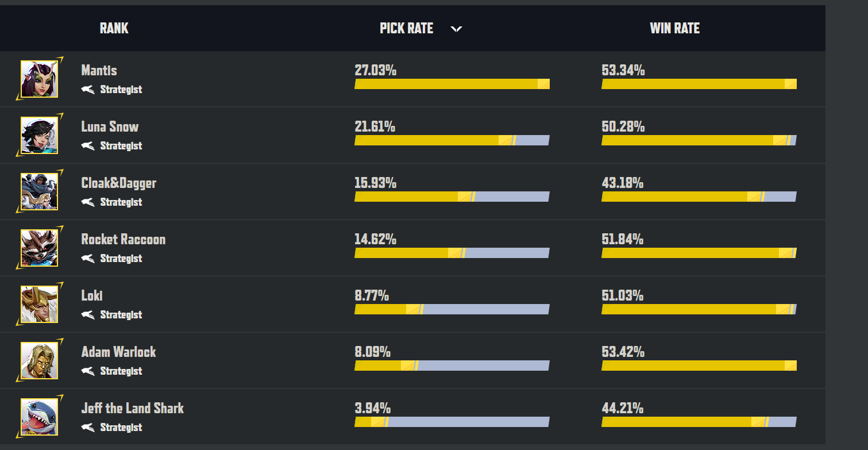
Task: Click Mantis pick rate bar
Action: pyautogui.click(x=452, y=84)
